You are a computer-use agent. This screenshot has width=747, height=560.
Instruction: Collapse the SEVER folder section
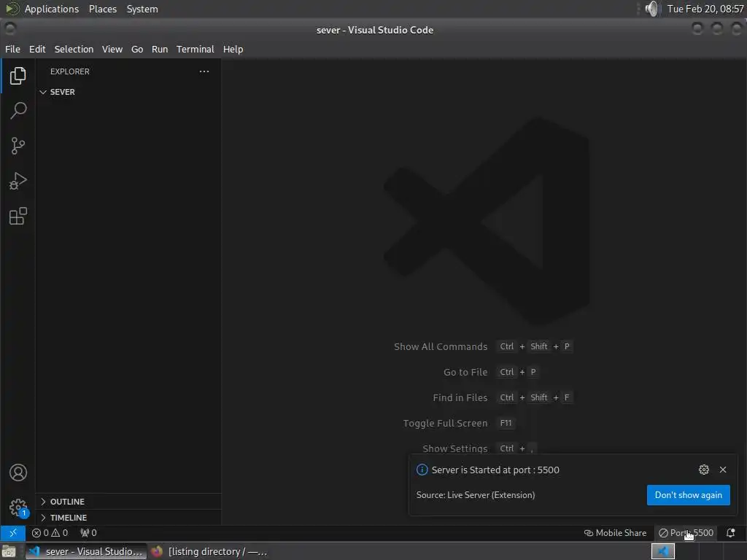click(128, 92)
